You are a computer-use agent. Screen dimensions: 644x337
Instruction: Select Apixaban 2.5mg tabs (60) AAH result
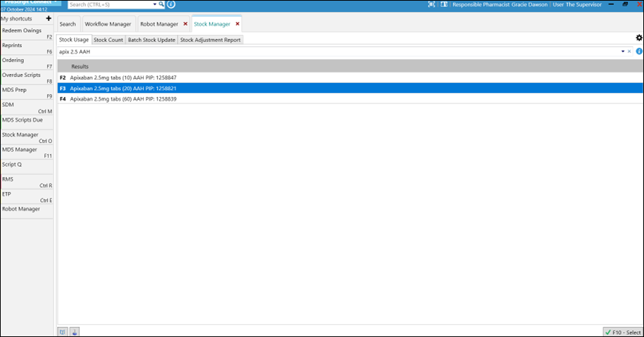click(x=350, y=99)
